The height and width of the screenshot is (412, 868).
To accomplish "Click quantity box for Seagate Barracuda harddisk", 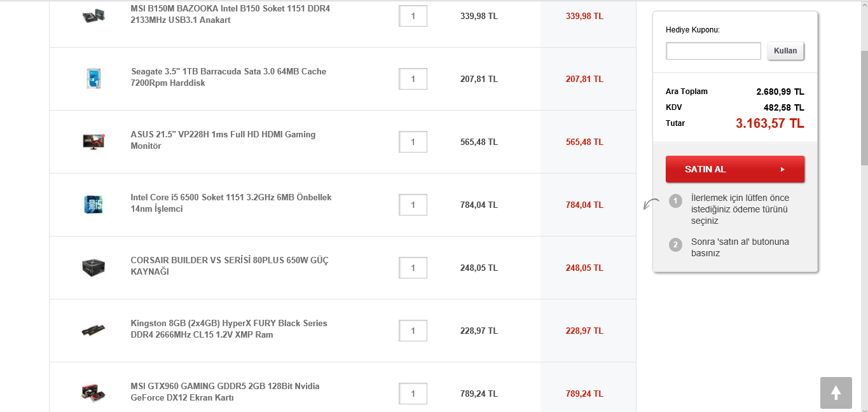I will [x=413, y=79].
